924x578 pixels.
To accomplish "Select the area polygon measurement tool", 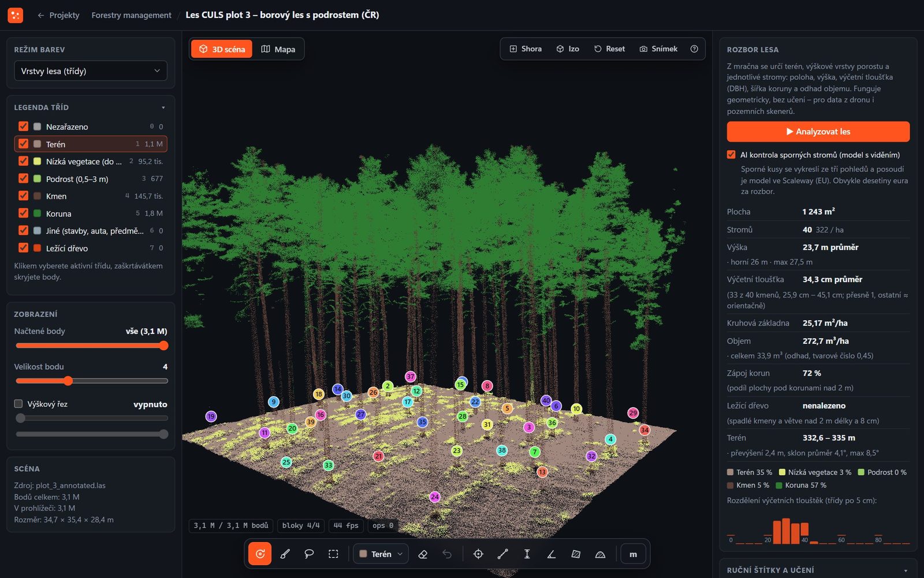I will pyautogui.click(x=576, y=554).
